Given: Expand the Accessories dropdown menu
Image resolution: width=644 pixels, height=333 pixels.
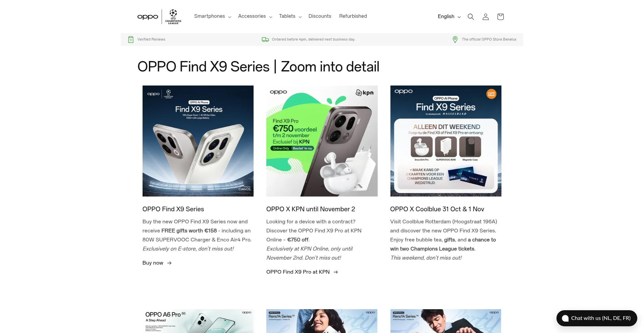Looking at the screenshot, I should click(x=255, y=16).
